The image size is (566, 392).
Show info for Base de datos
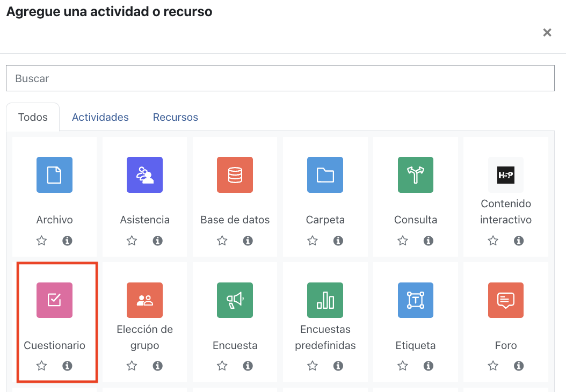tap(248, 241)
